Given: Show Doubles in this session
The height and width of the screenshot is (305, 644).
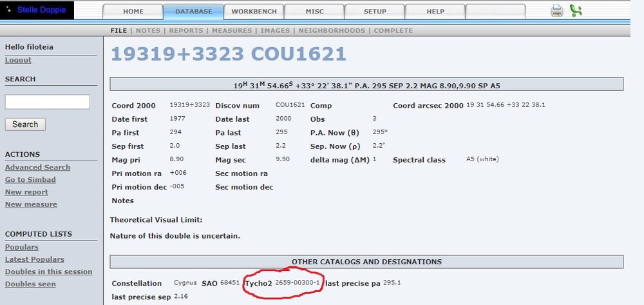Looking at the screenshot, I should 48,271.
